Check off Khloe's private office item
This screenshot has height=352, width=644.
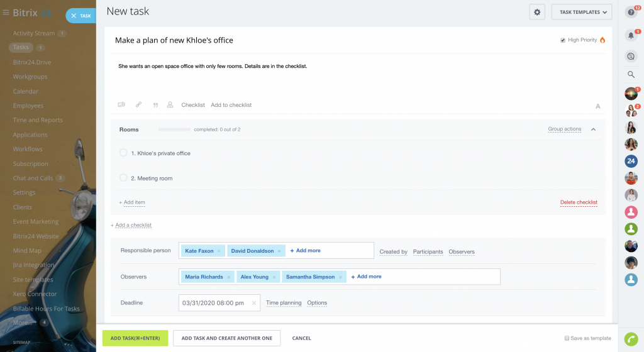123,153
